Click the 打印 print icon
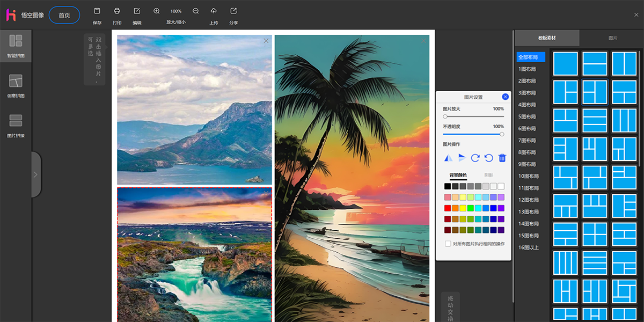644x322 pixels. 117,11
